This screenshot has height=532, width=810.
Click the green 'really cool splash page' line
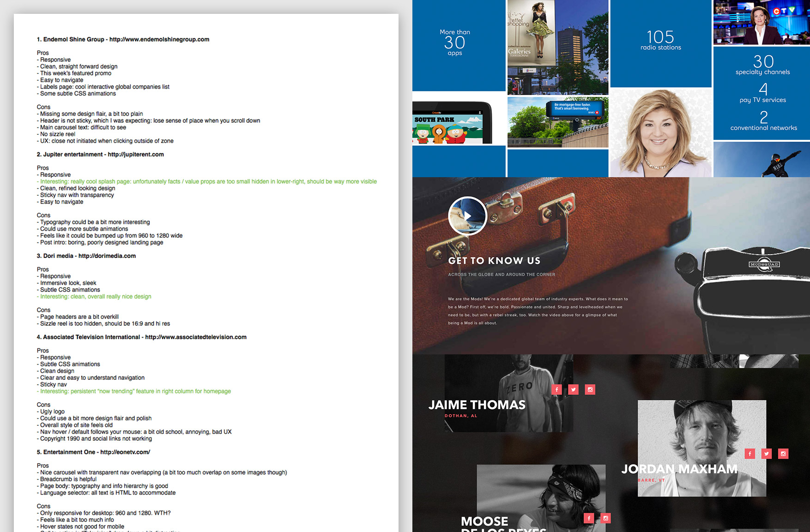pos(207,182)
